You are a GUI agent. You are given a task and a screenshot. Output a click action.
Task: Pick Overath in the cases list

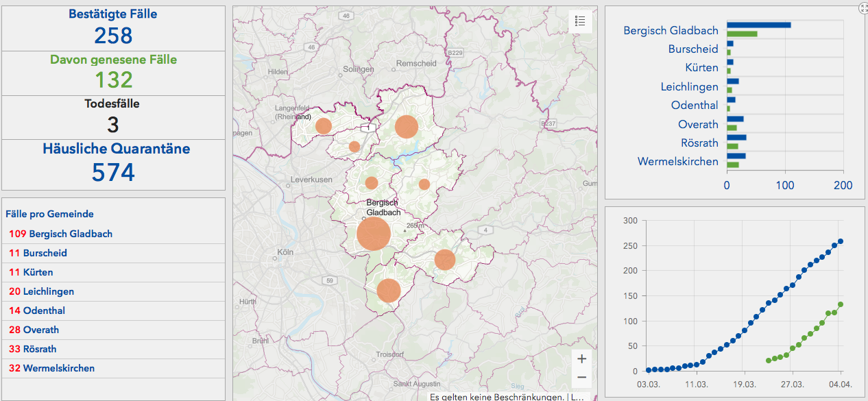pos(40,330)
